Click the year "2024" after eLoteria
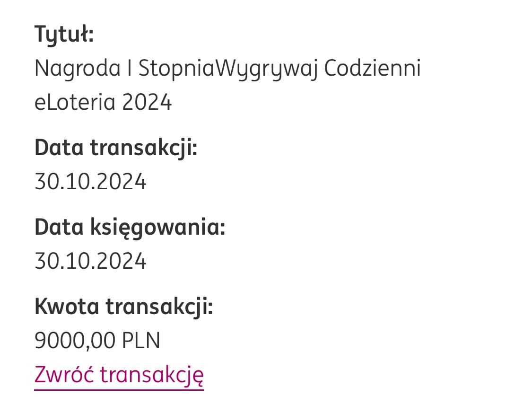 147,102
